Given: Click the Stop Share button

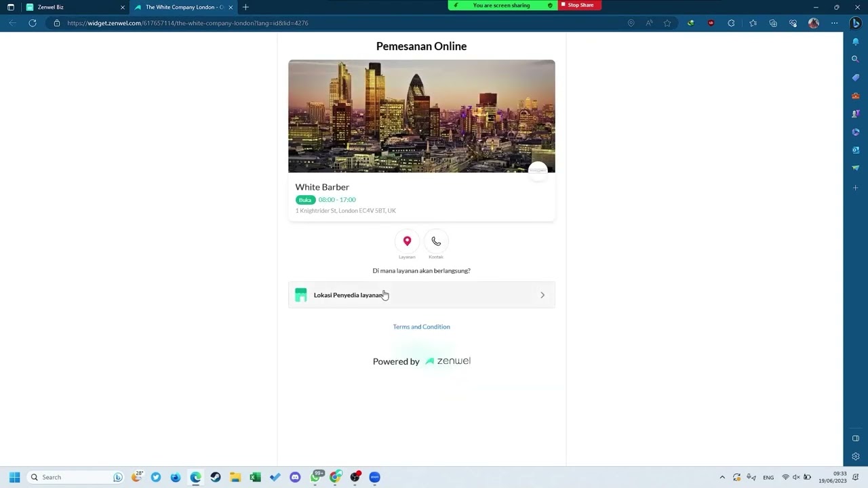Looking at the screenshot, I should coord(580,5).
